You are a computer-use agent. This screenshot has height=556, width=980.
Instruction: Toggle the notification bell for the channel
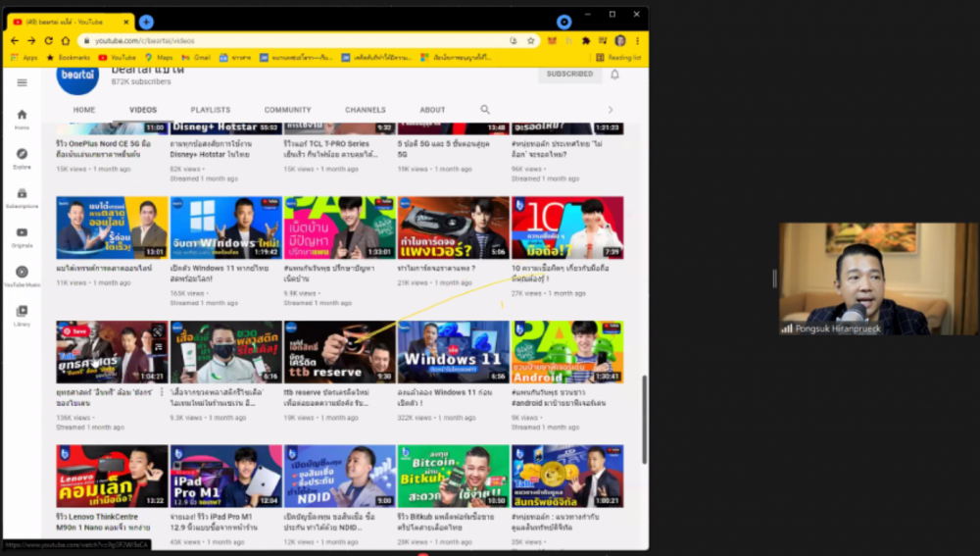[614, 75]
